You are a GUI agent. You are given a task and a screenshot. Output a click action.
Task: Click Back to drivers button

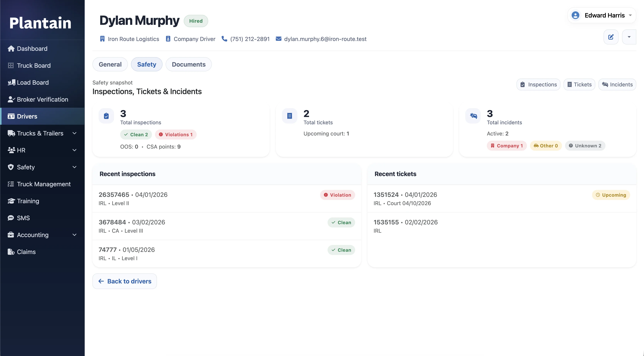[x=124, y=281]
